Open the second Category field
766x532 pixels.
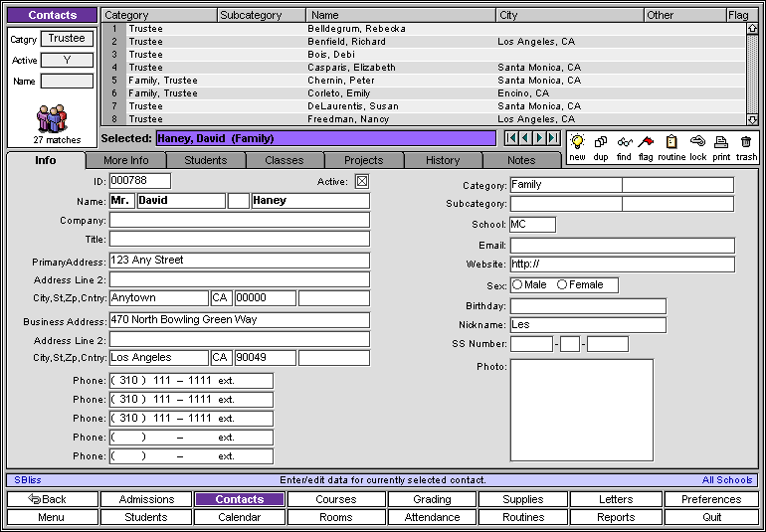coord(678,185)
